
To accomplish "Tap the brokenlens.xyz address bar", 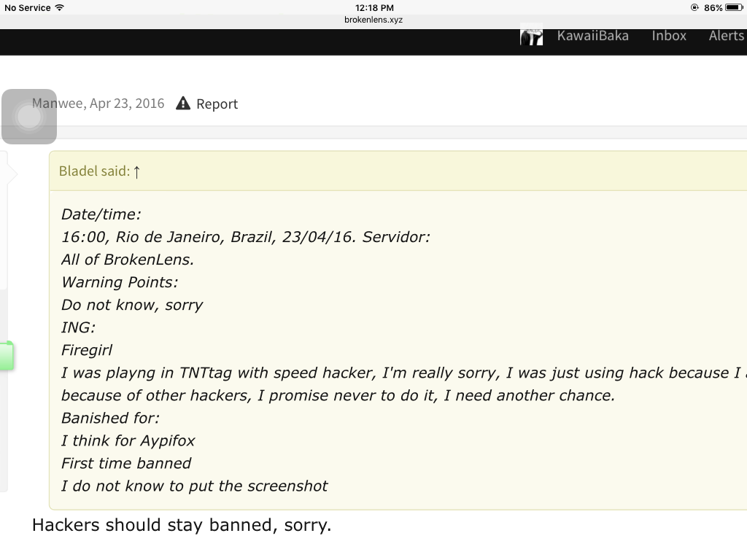I will pyautogui.click(x=373, y=20).
